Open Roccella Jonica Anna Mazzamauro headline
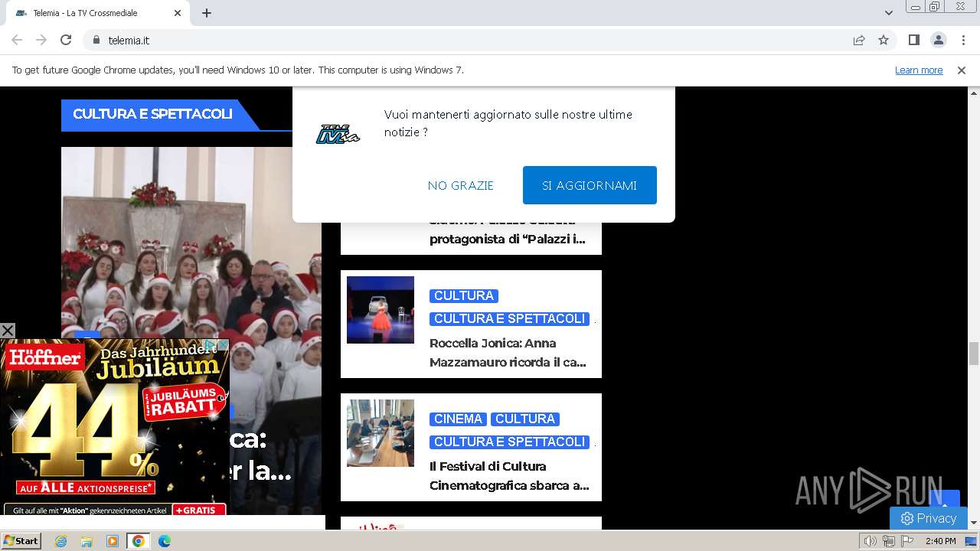980x551 pixels. click(x=508, y=353)
